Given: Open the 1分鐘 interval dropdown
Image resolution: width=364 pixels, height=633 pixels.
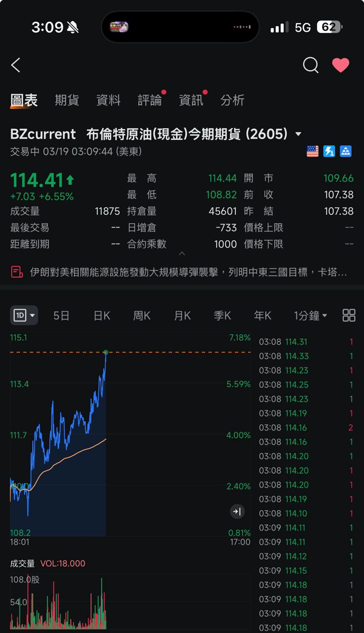Looking at the screenshot, I should pyautogui.click(x=310, y=316).
